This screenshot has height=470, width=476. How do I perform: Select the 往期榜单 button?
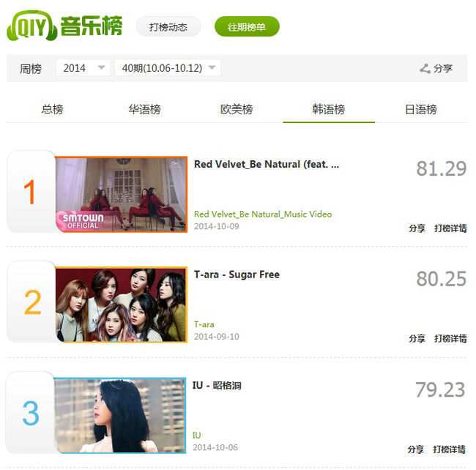(x=247, y=26)
